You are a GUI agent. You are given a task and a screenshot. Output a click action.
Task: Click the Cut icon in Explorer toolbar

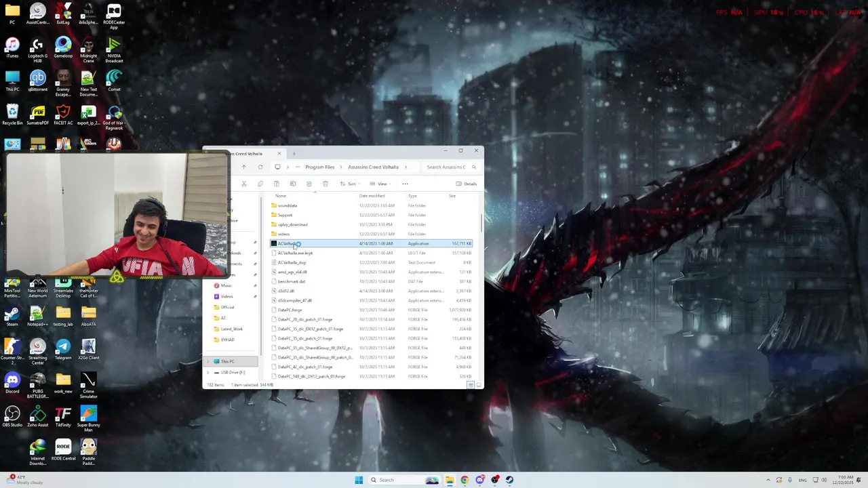[244, 184]
